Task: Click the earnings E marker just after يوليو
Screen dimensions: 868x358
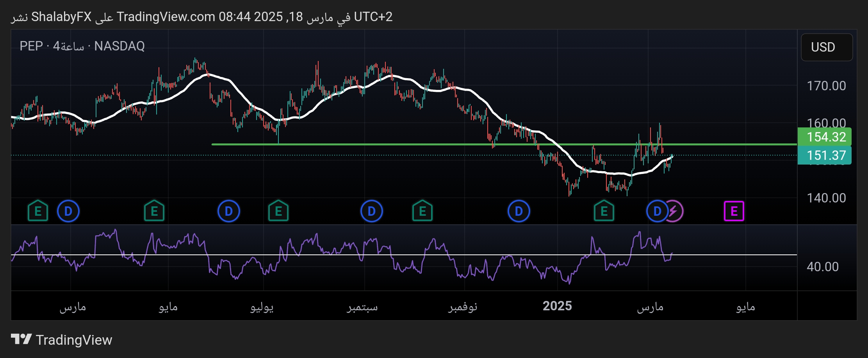Action: (278, 211)
